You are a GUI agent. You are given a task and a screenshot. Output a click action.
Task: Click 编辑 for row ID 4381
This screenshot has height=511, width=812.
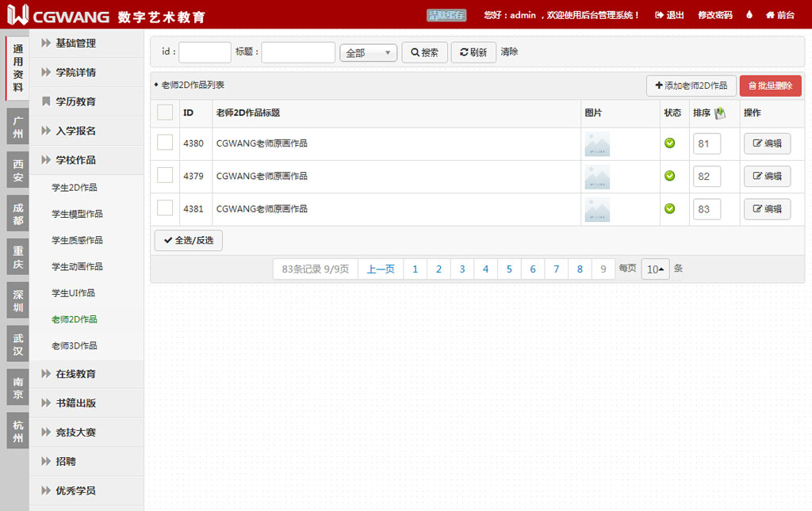pyautogui.click(x=767, y=209)
